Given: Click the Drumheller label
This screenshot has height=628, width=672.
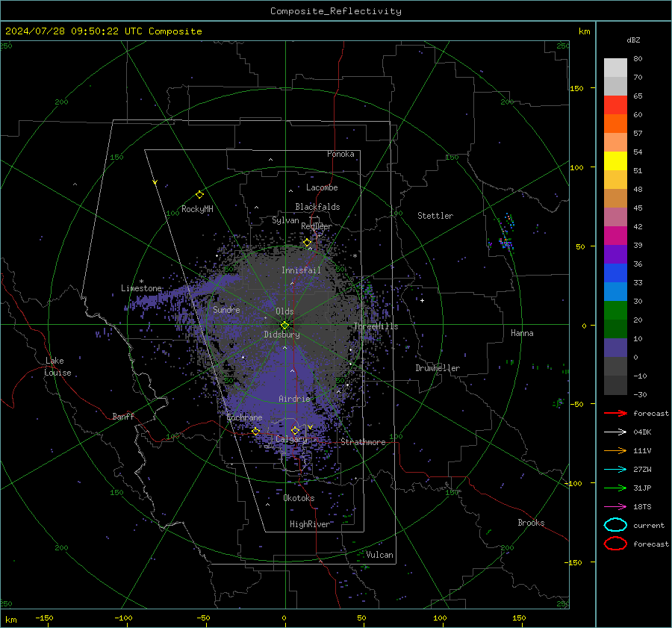Looking at the screenshot, I should coord(438,368).
